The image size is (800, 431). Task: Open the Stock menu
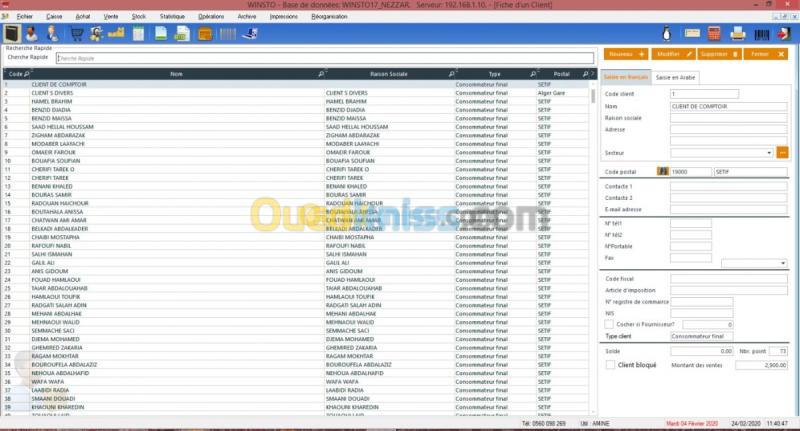[x=139, y=16]
